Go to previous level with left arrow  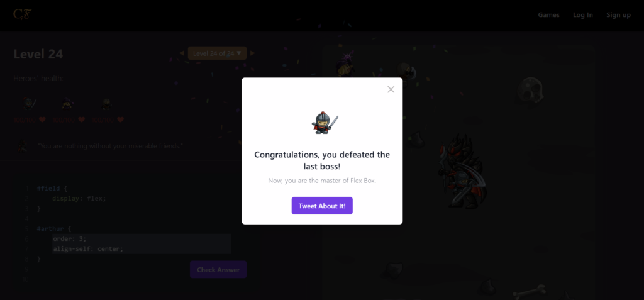point(182,53)
